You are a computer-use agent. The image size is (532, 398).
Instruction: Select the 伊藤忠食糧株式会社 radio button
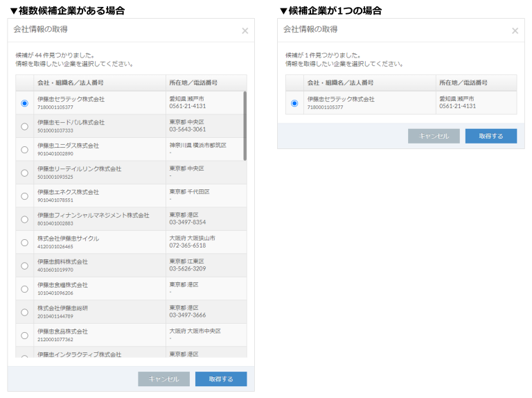[x=24, y=289]
